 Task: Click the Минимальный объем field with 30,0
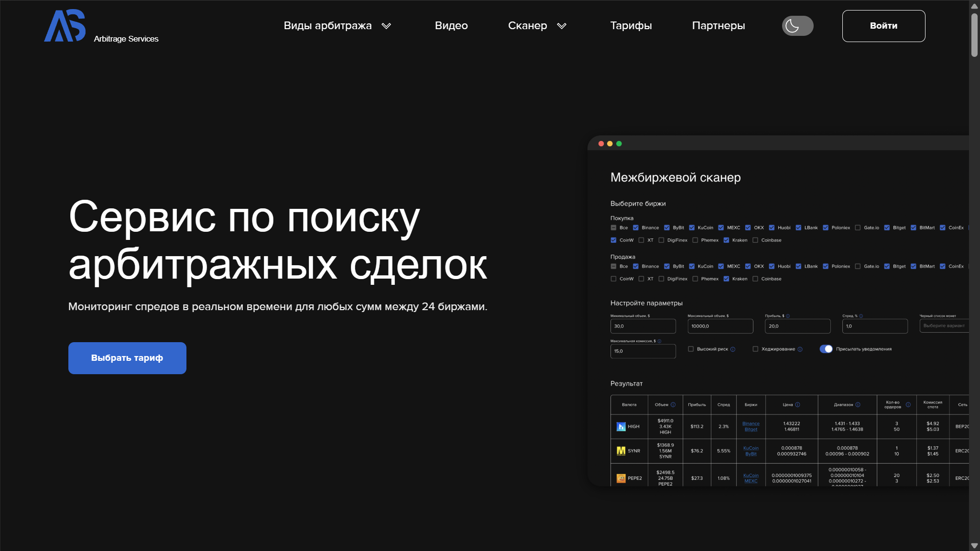tap(643, 326)
